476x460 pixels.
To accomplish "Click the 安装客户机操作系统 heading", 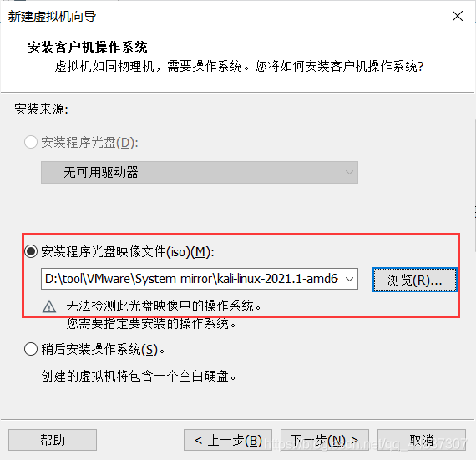I will 88,48.
